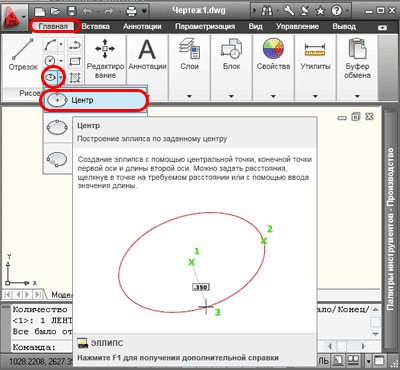Select the ellipse tool in draw panel

click(50, 77)
